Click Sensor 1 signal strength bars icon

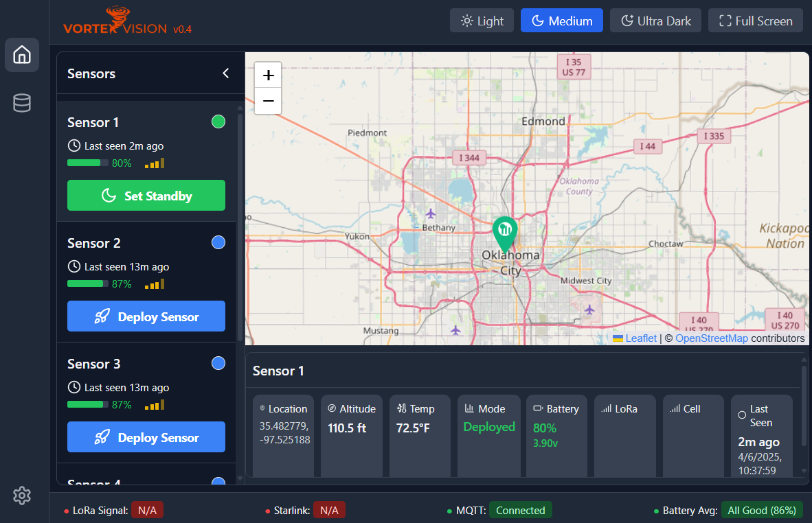point(155,163)
